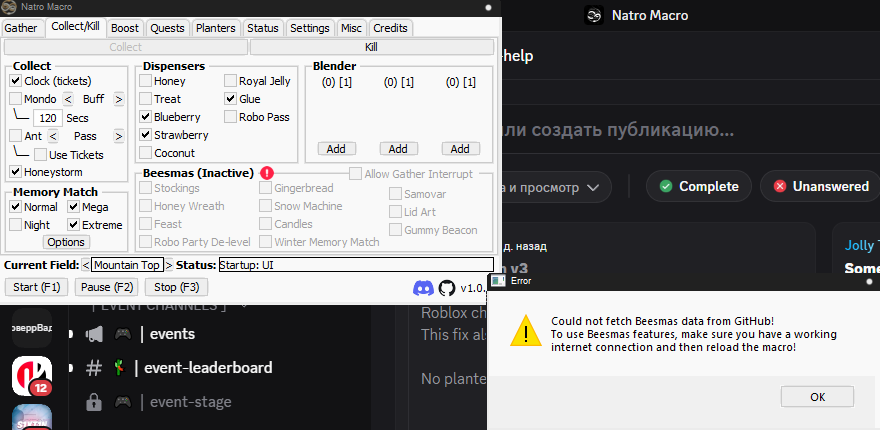Click the lock icon beside event-stage channel

coord(93,402)
